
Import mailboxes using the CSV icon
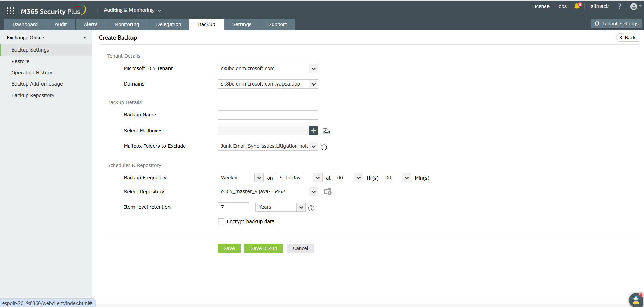pos(326,131)
